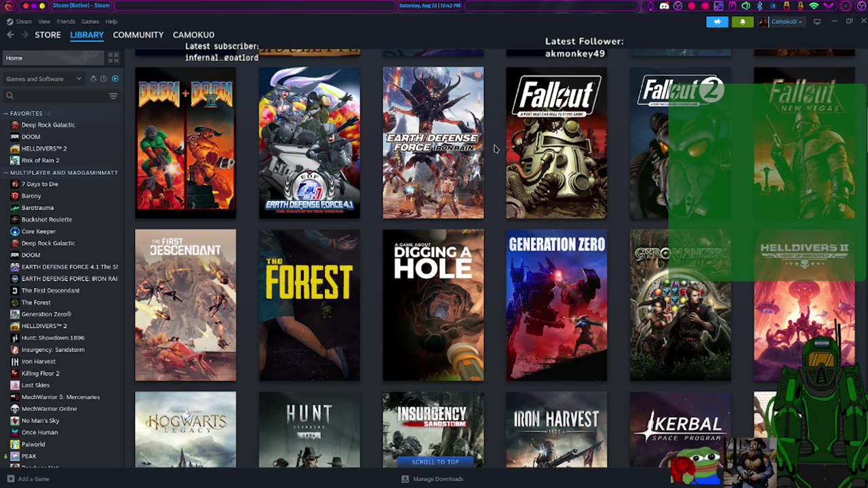Open Earth Defense Force Iron Rain cover
868x488 pixels.
coord(433,142)
